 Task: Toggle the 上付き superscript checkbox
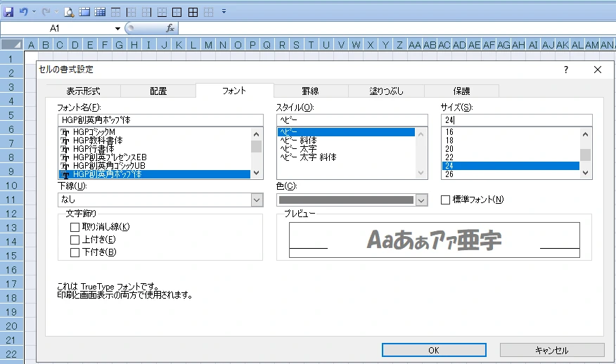point(75,240)
